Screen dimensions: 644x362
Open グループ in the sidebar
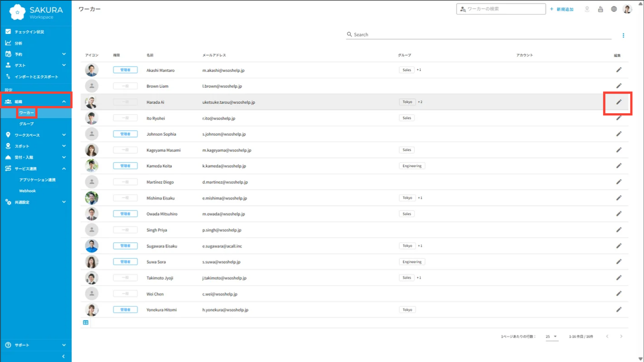click(x=26, y=124)
